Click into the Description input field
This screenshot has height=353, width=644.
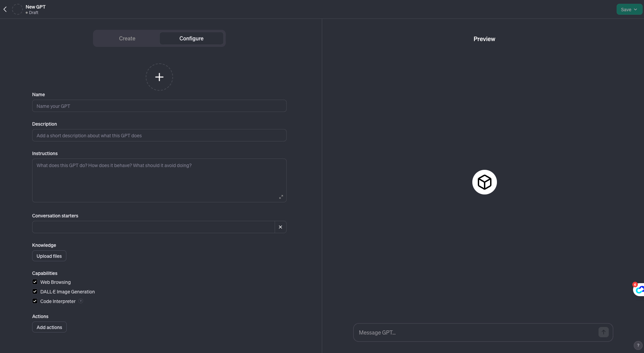point(159,135)
